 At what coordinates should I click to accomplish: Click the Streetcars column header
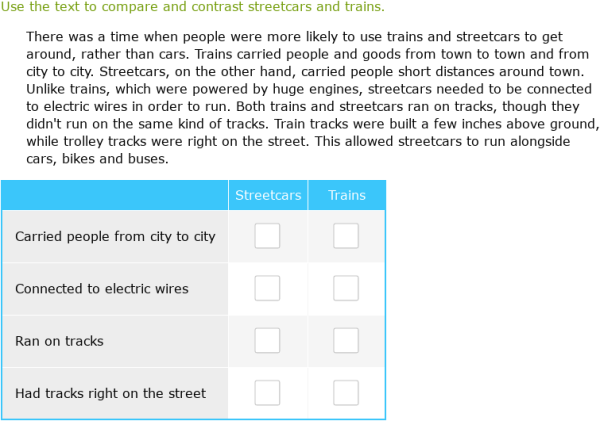[268, 195]
